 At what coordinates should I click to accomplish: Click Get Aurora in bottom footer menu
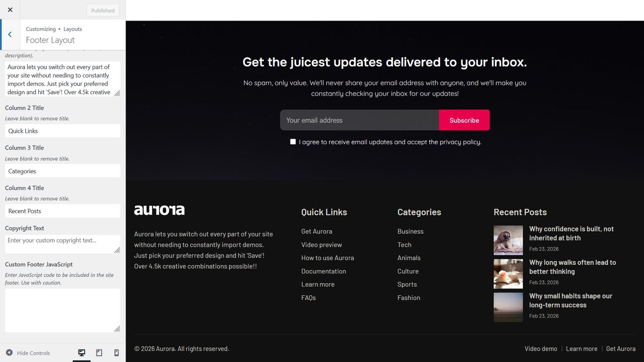click(x=621, y=349)
